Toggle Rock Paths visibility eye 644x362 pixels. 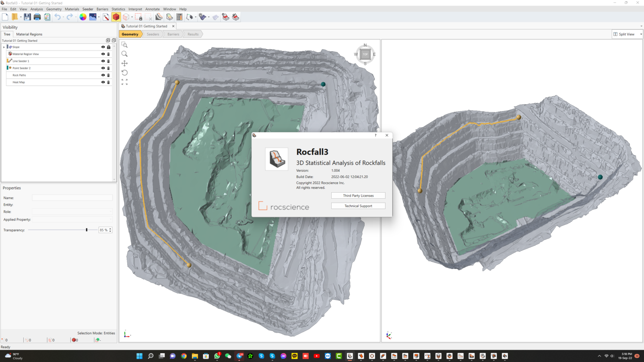point(103,75)
